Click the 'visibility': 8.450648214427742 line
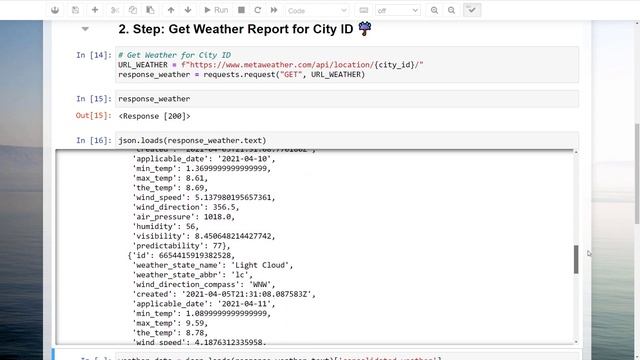 pyautogui.click(x=204, y=236)
